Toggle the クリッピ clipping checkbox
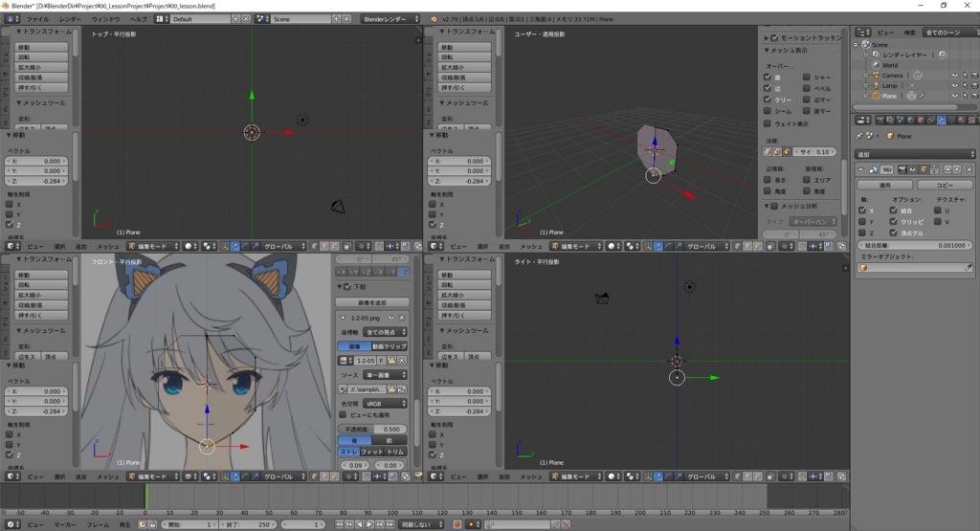Screen dimensions: 980x531 coord(893,222)
